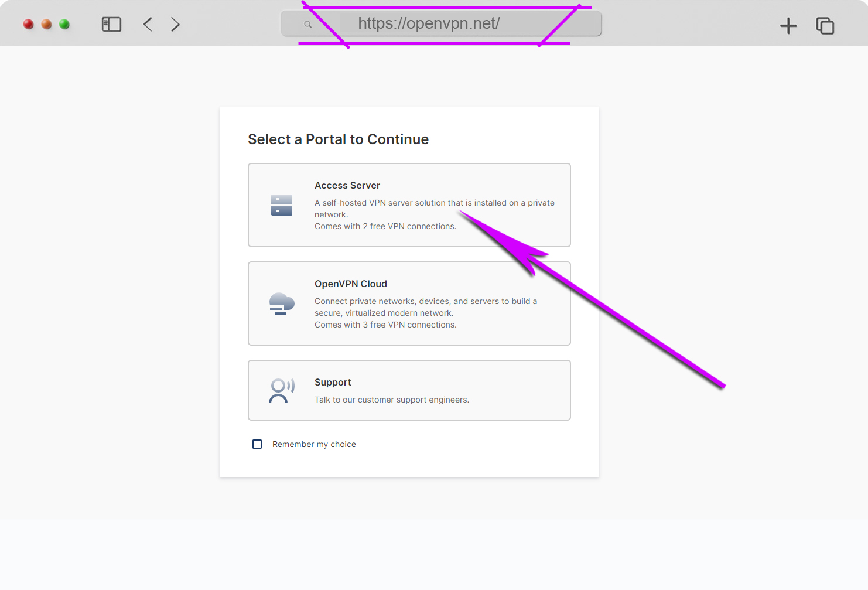Click the 'Remember my choice' label
Image resolution: width=868 pixels, height=590 pixels.
pyautogui.click(x=314, y=444)
